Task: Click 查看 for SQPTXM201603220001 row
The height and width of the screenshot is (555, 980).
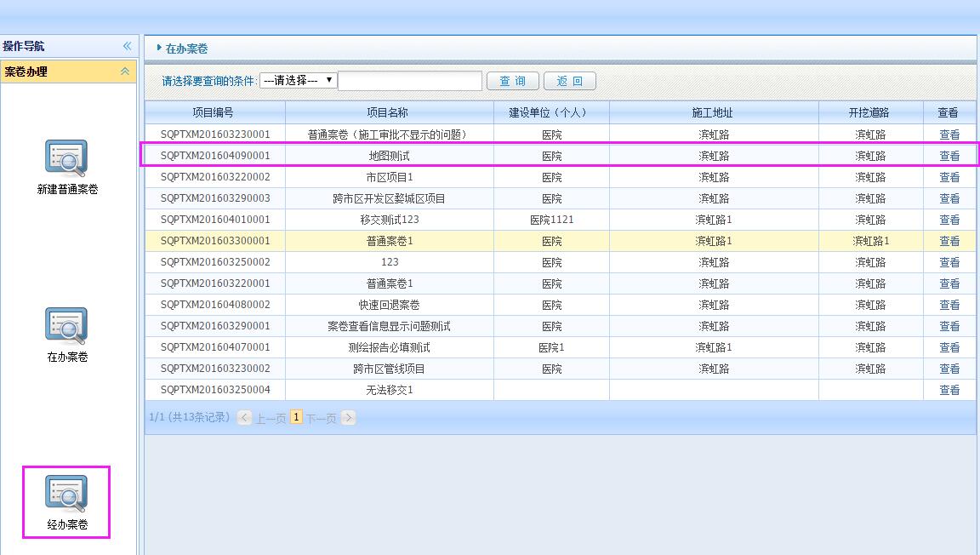Action: [x=949, y=283]
